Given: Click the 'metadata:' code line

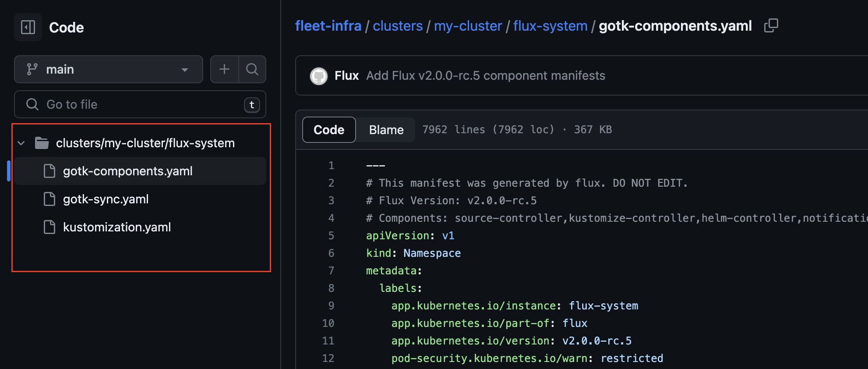Looking at the screenshot, I should click(x=394, y=271).
